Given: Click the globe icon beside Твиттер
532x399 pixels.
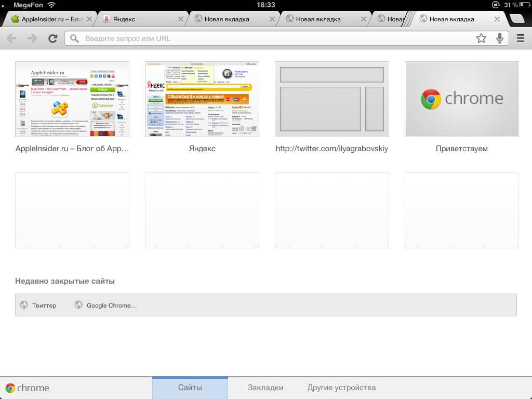Looking at the screenshot, I should pos(24,304).
